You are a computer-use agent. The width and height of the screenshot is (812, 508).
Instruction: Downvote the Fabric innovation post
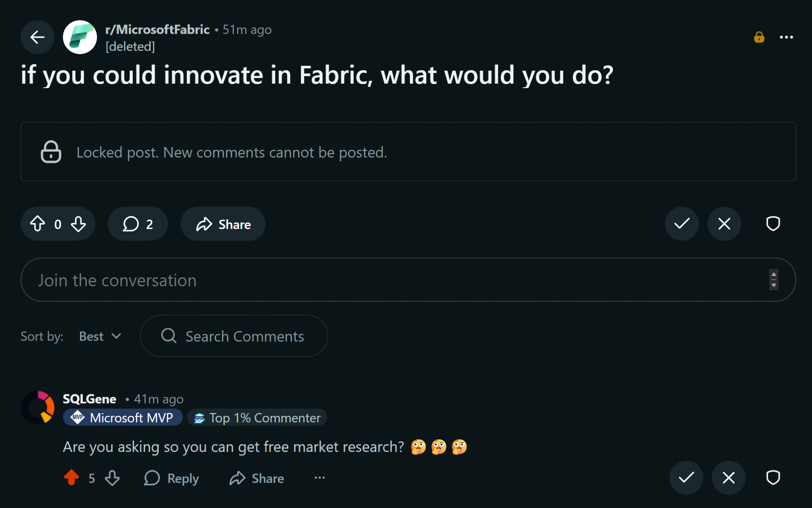point(78,224)
